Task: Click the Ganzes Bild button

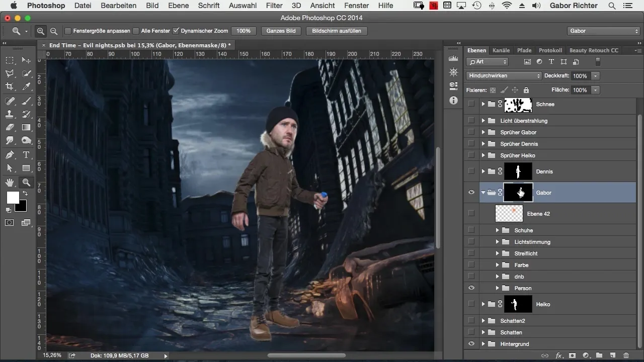Action: pos(281,31)
